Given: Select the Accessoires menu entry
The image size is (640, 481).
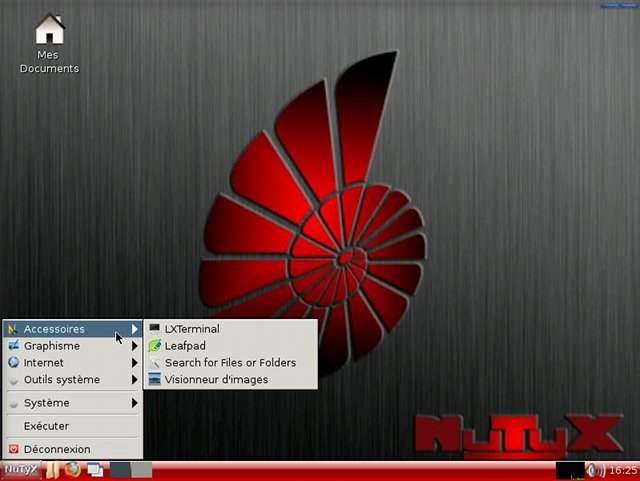Looking at the screenshot, I should tap(73, 329).
